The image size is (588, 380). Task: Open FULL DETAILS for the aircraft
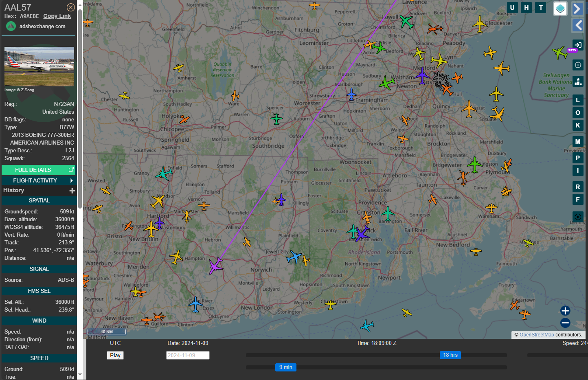pyautogui.click(x=39, y=170)
